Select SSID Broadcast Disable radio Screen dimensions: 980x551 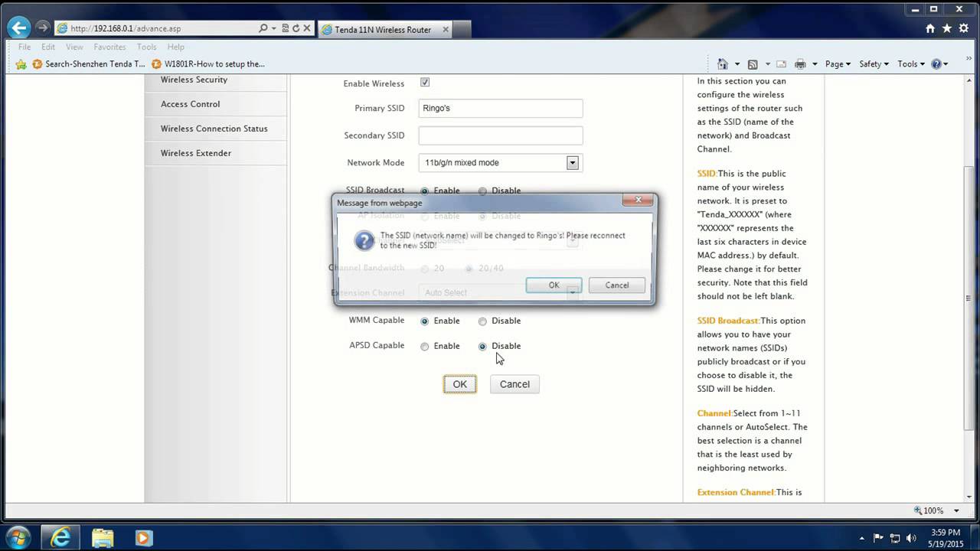click(x=482, y=191)
